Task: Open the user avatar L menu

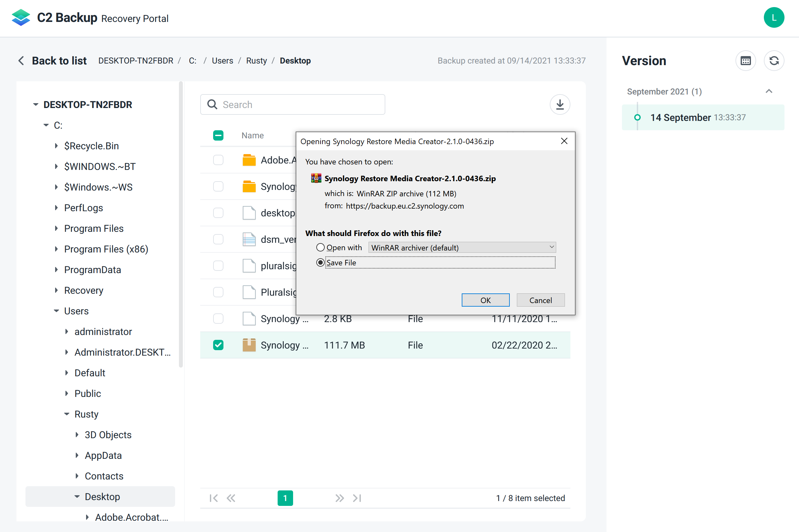Action: coord(774,17)
